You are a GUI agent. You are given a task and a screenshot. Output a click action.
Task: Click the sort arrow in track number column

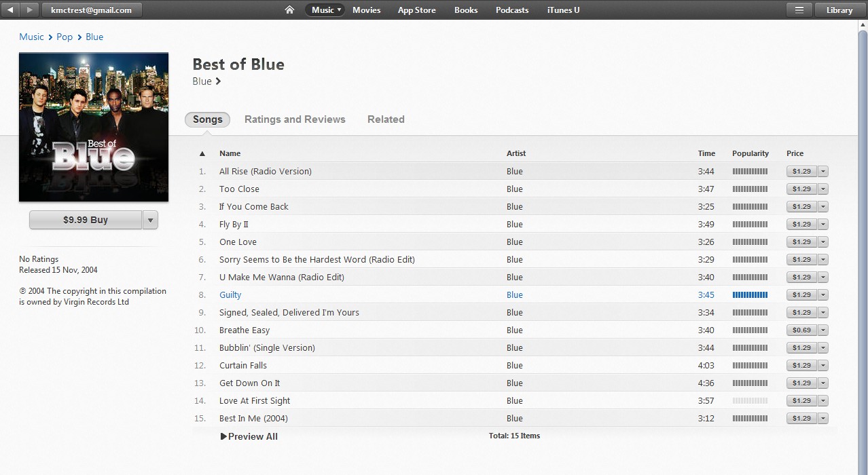(202, 154)
